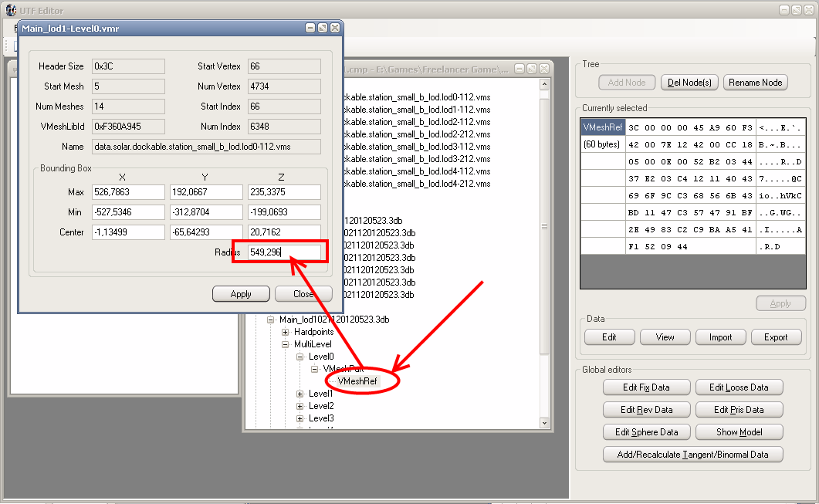Click the Min X bounding box field
The height and width of the screenshot is (504, 819).
128,212
